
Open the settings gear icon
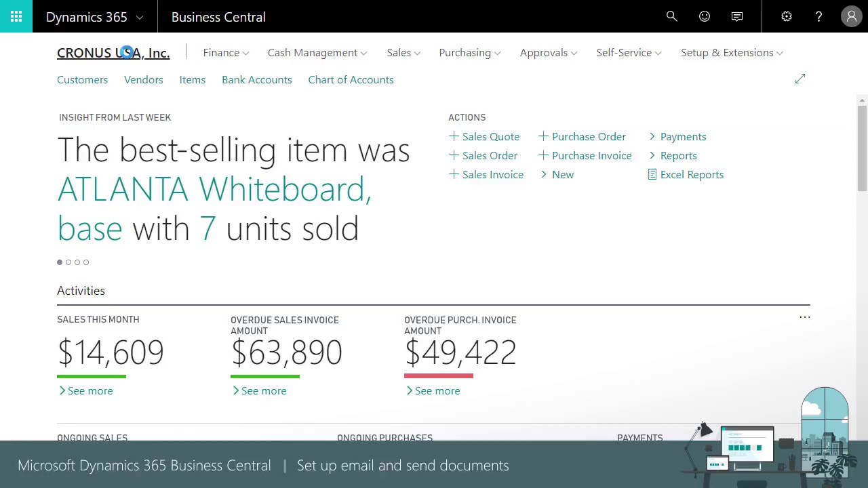(787, 16)
